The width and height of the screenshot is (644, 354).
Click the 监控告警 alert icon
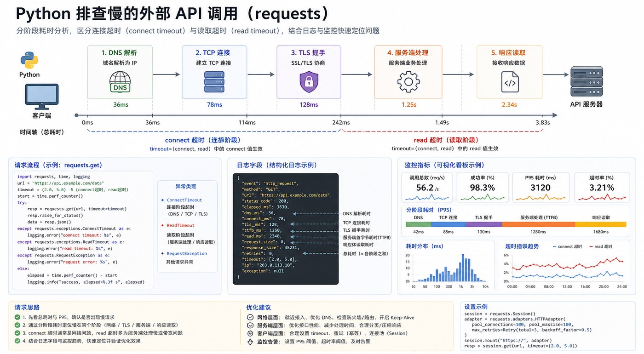click(x=250, y=342)
